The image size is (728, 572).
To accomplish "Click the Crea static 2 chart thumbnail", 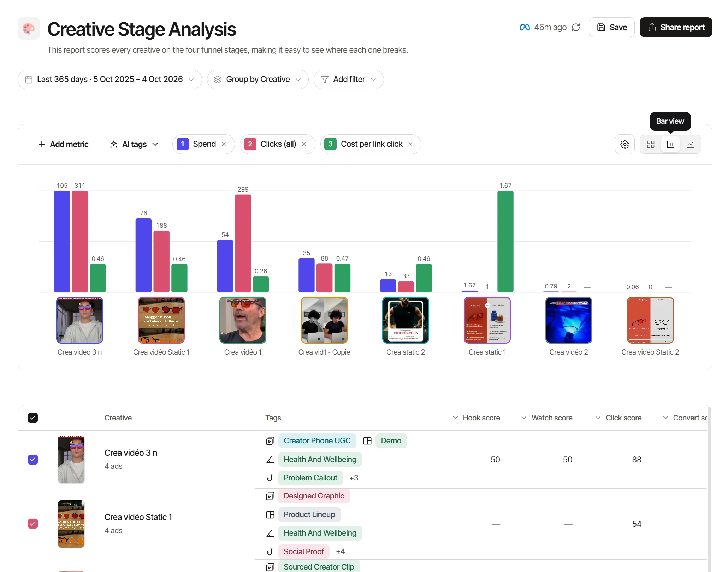I will coord(406,320).
